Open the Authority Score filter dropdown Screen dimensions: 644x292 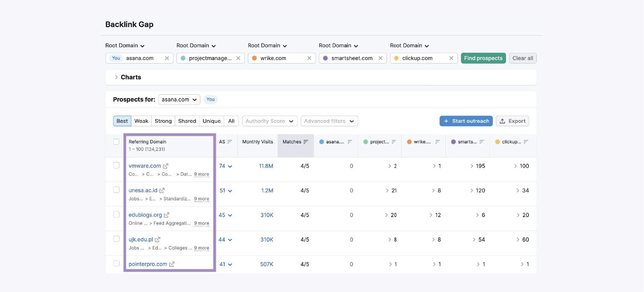[x=269, y=121]
